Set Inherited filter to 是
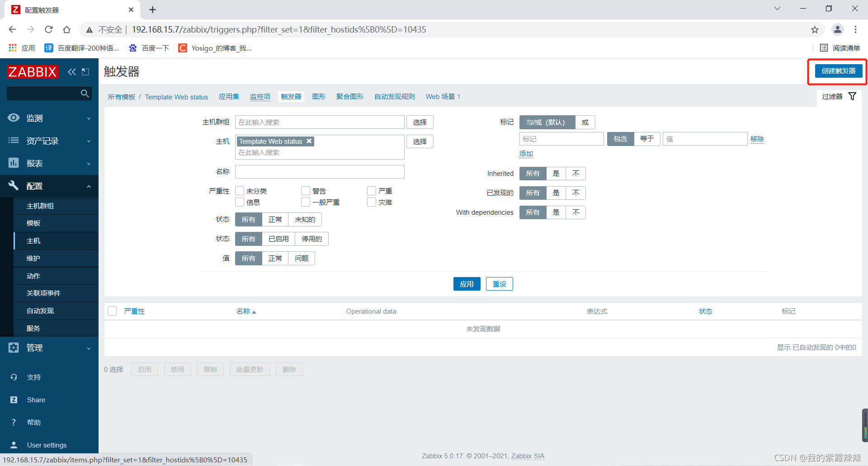The width and height of the screenshot is (868, 466). [x=556, y=174]
